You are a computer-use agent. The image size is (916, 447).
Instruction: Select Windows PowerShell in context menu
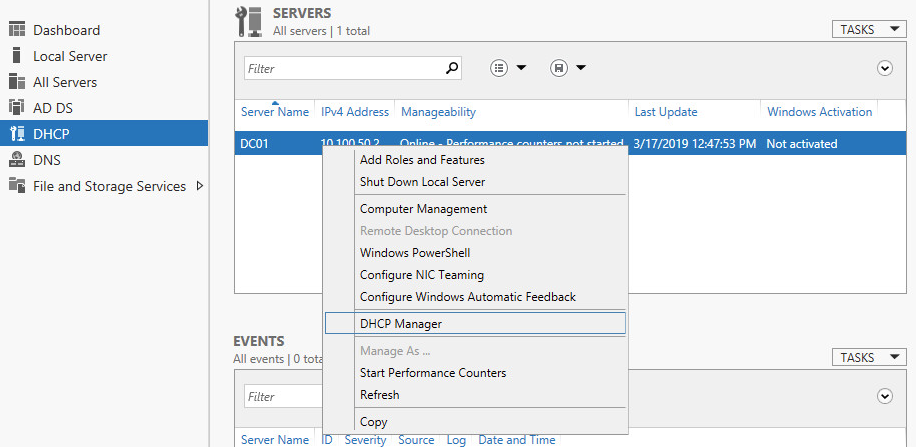pos(415,253)
